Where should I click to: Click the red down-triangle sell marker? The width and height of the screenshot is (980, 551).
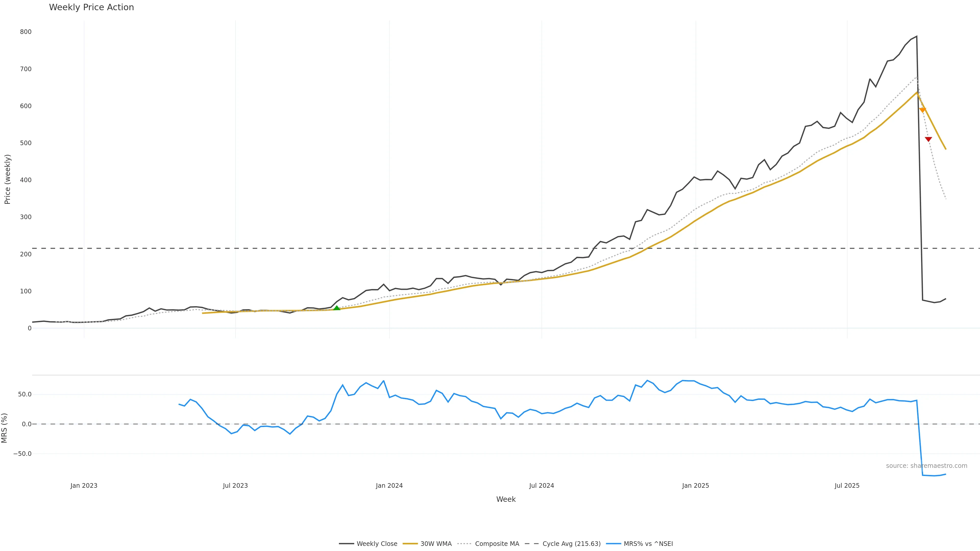tap(928, 139)
